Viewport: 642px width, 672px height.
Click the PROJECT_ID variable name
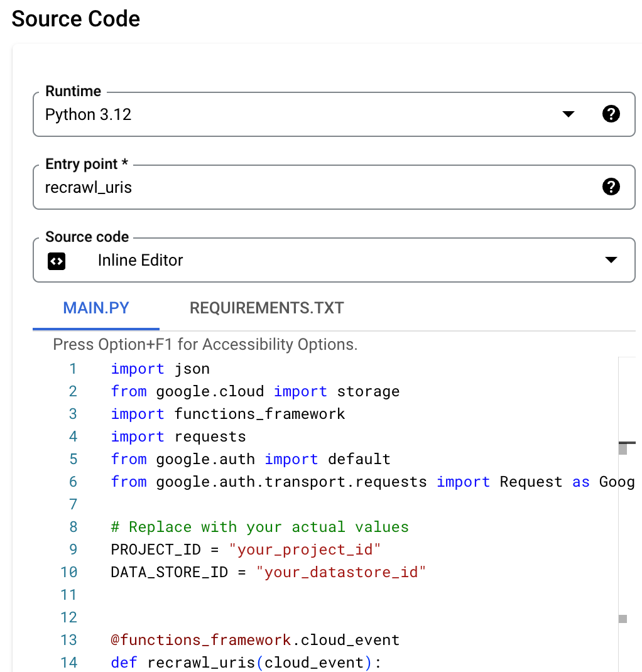coord(156,550)
